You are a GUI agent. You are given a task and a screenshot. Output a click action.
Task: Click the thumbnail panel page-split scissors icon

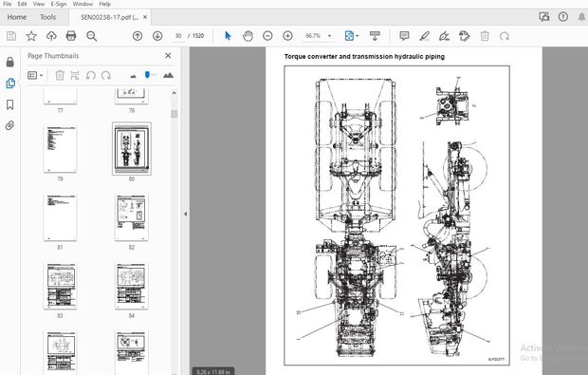tap(75, 75)
